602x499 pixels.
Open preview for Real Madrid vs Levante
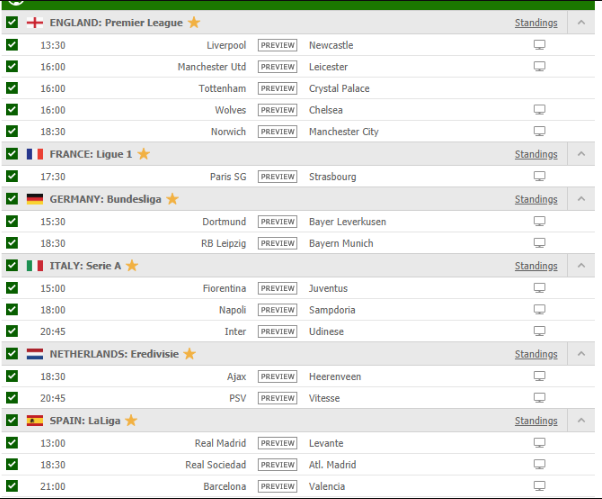click(277, 443)
